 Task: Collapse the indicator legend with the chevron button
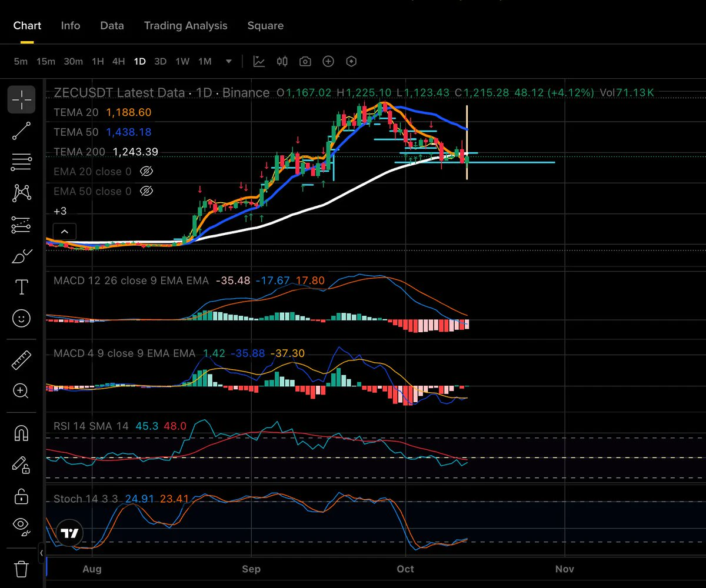65,232
